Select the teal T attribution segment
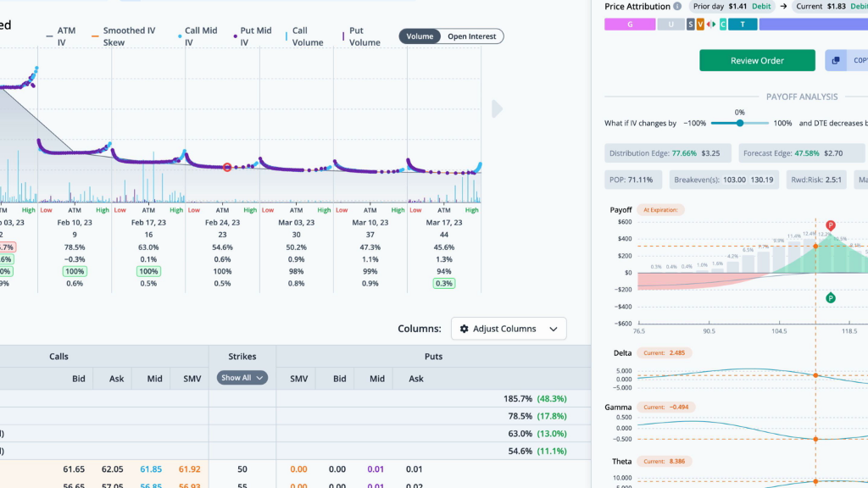The height and width of the screenshot is (488, 868). pyautogui.click(x=743, y=25)
